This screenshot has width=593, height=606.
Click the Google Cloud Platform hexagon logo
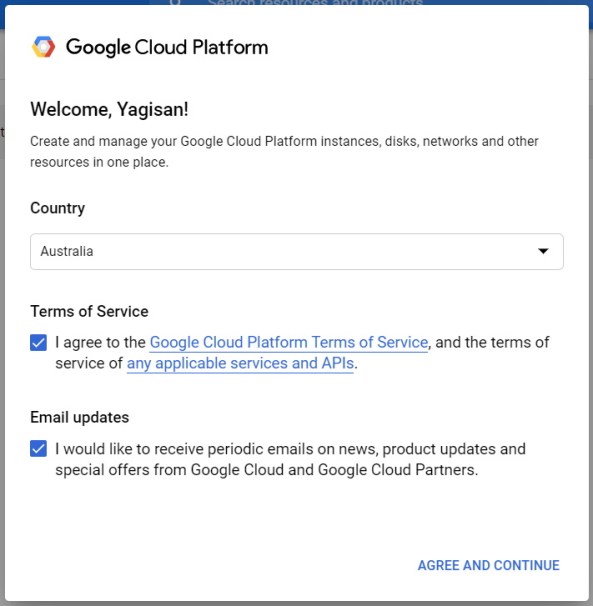point(43,47)
